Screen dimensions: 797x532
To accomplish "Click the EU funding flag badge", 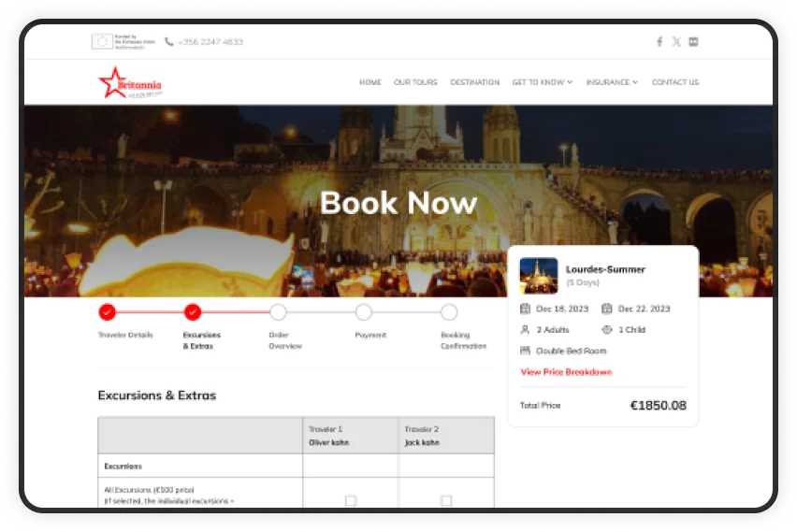I will (x=102, y=42).
